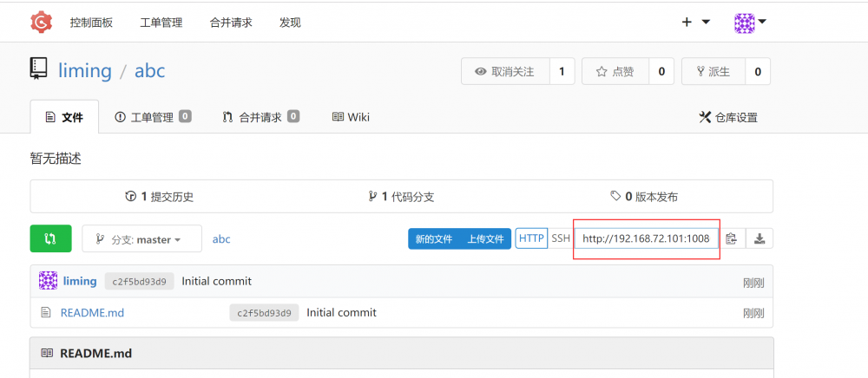Switch to the repository 合并请求 tab
868x378 pixels.
pyautogui.click(x=260, y=117)
